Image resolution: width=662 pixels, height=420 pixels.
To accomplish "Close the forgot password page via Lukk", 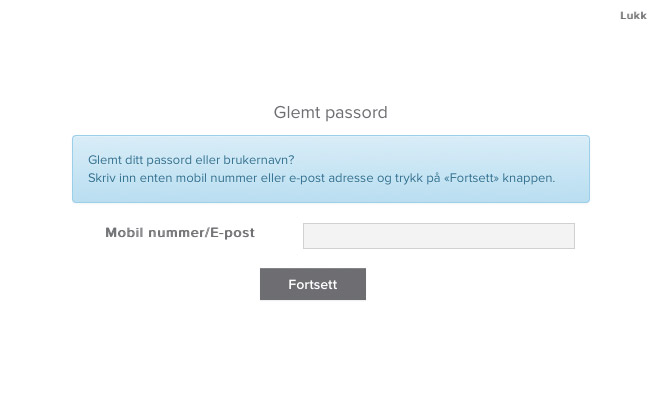I will (x=633, y=16).
